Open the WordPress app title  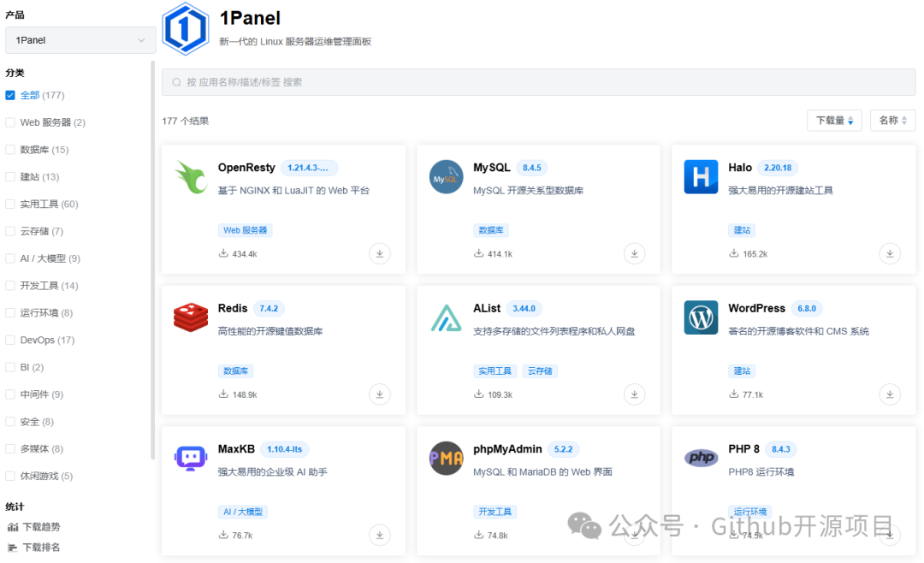click(x=756, y=308)
